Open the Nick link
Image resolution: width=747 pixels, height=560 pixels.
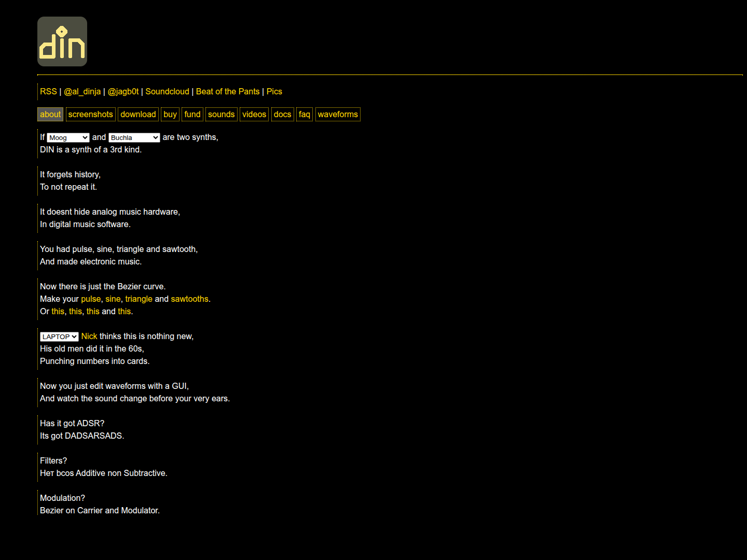tap(89, 337)
